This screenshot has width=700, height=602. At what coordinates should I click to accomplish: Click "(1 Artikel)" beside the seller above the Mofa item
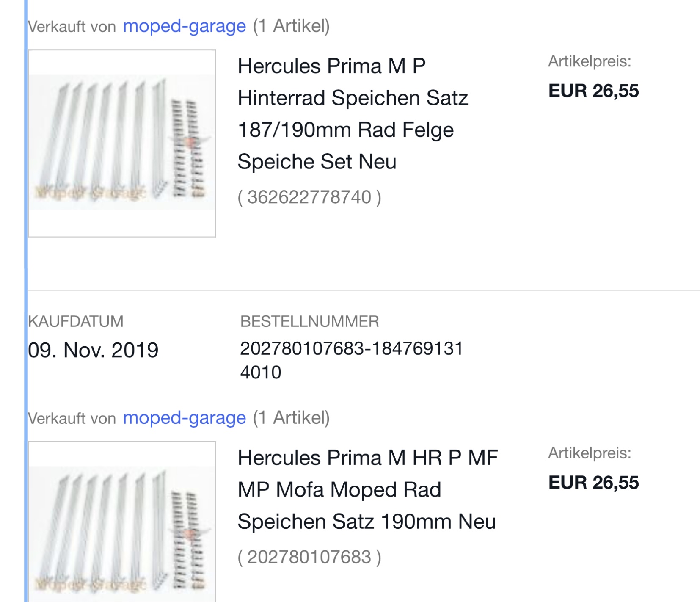pyautogui.click(x=291, y=418)
